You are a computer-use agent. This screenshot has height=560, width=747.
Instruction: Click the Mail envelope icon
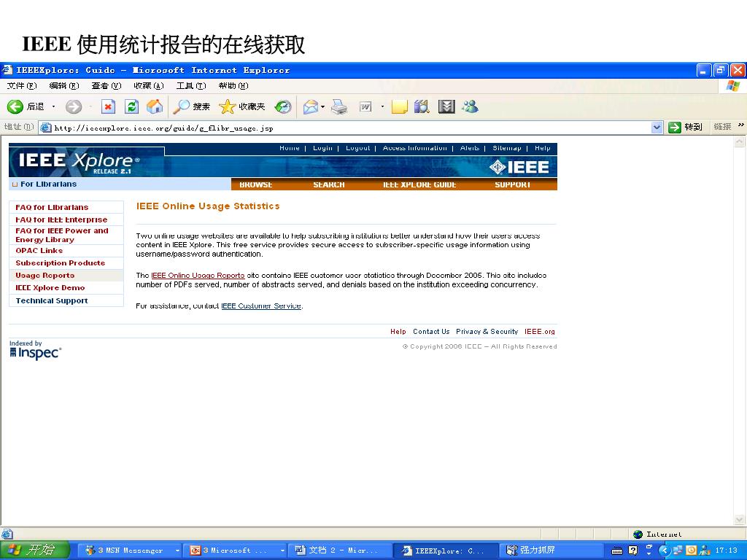click(311, 106)
